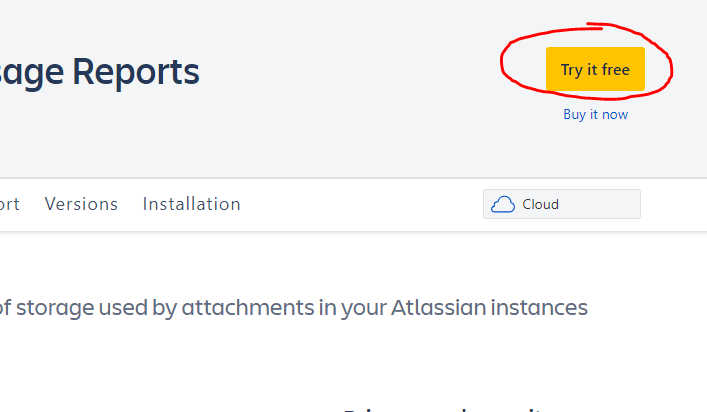
Task: Click empty gray header area above the tabs
Action: tap(350, 130)
